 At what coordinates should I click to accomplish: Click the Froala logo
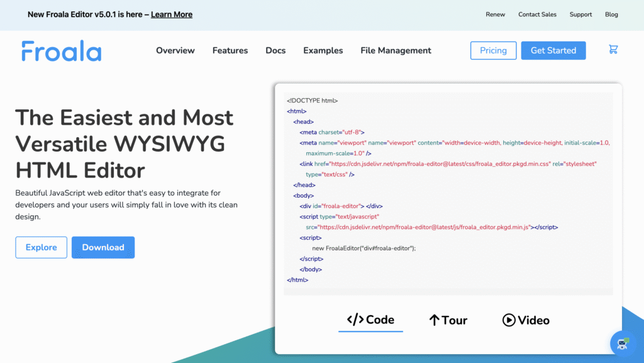[x=62, y=51]
